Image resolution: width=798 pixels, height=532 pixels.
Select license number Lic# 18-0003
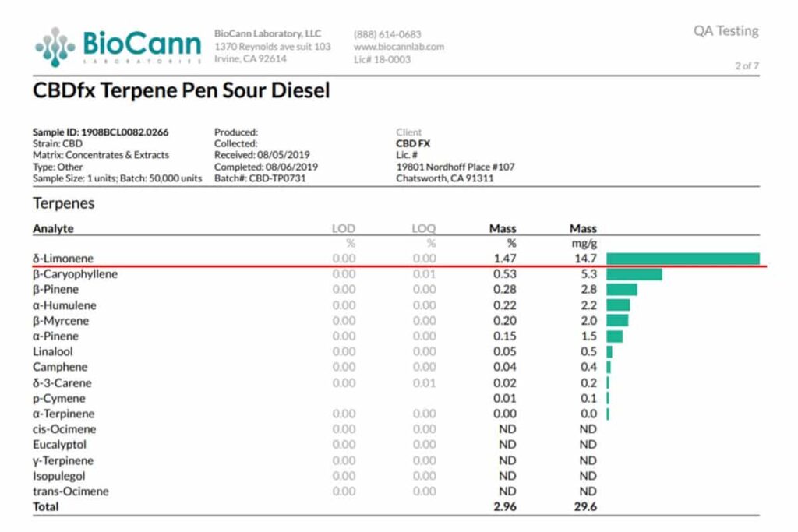[382, 59]
